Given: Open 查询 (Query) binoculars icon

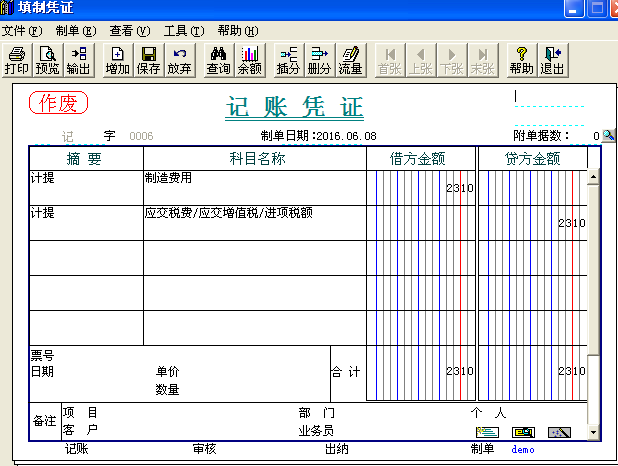Looking at the screenshot, I should (219, 60).
